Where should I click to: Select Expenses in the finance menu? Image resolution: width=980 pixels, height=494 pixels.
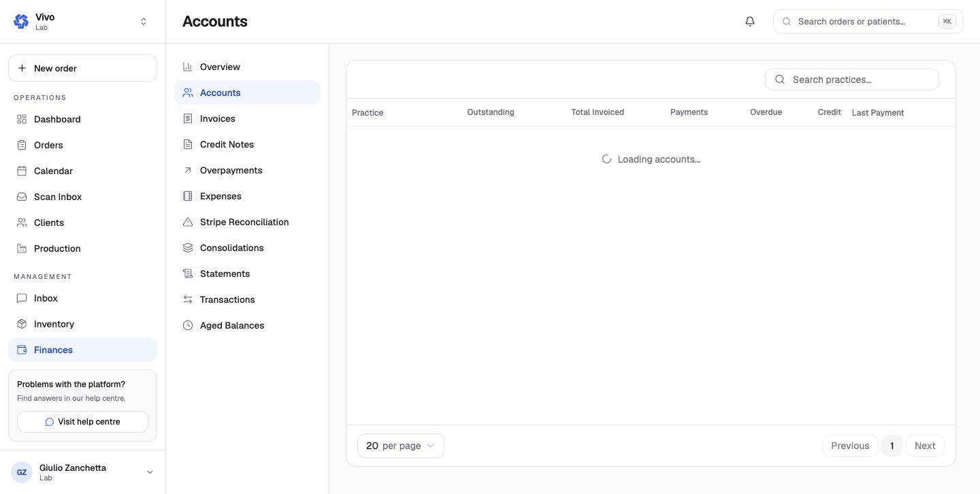pyautogui.click(x=247, y=196)
